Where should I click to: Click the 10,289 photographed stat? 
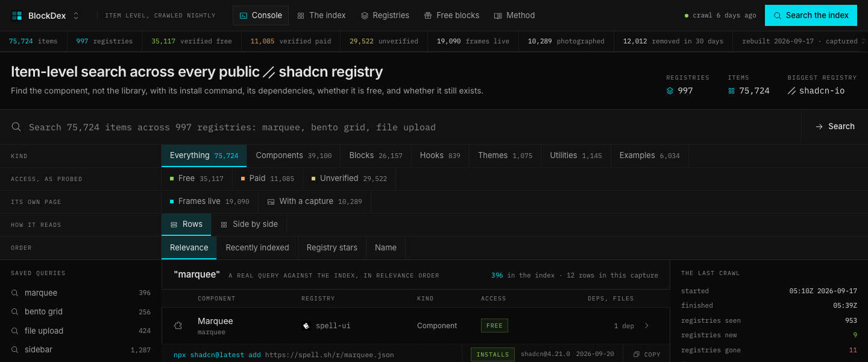566,41
